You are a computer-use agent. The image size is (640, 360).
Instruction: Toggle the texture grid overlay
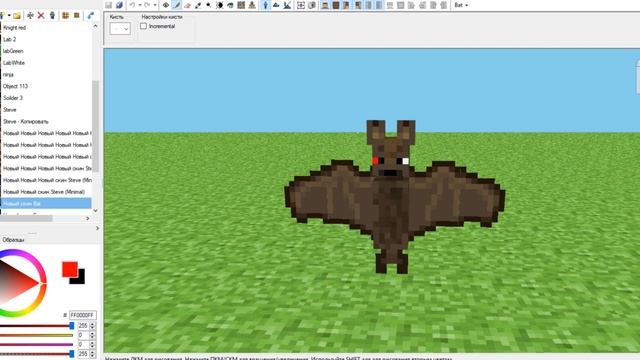tap(301, 5)
